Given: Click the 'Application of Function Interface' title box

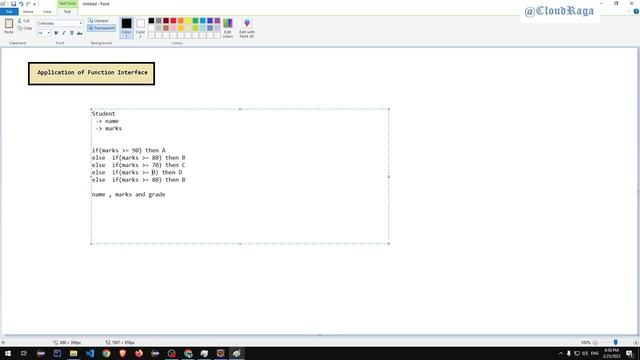Looking at the screenshot, I should (x=91, y=73).
